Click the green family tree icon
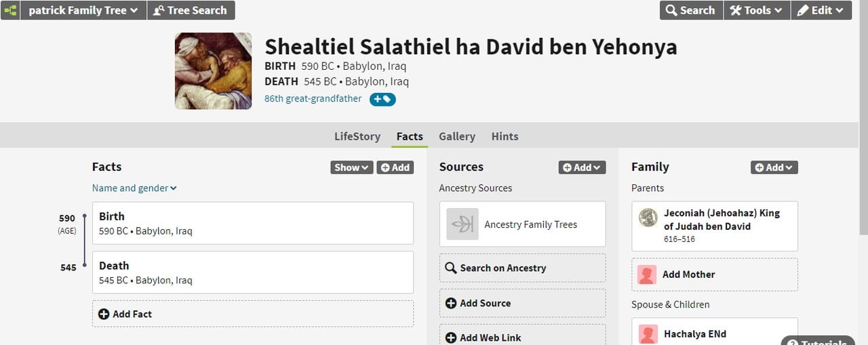Screen dimensions: 868x345 pyautogui.click(x=10, y=10)
